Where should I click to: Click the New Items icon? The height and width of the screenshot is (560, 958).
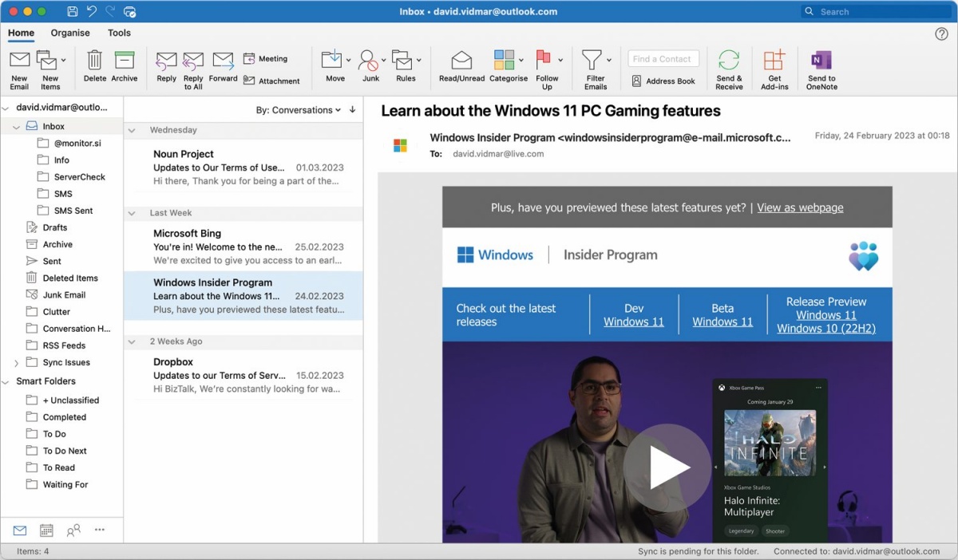(x=46, y=61)
